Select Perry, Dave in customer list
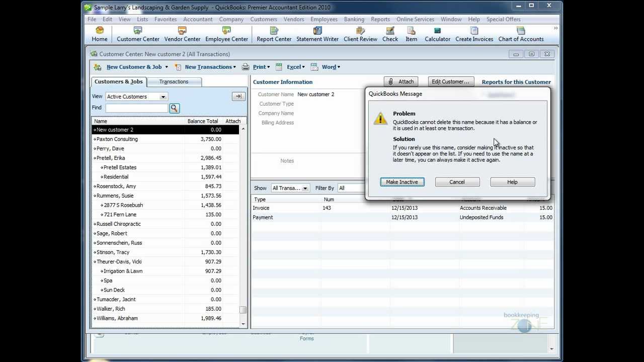 [x=166, y=148]
